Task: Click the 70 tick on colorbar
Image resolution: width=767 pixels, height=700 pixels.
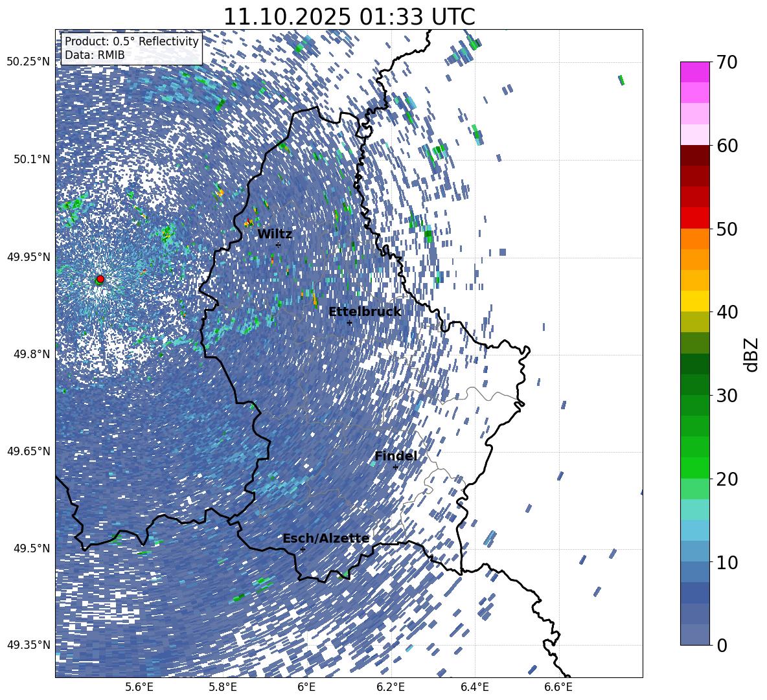Action: [x=727, y=62]
